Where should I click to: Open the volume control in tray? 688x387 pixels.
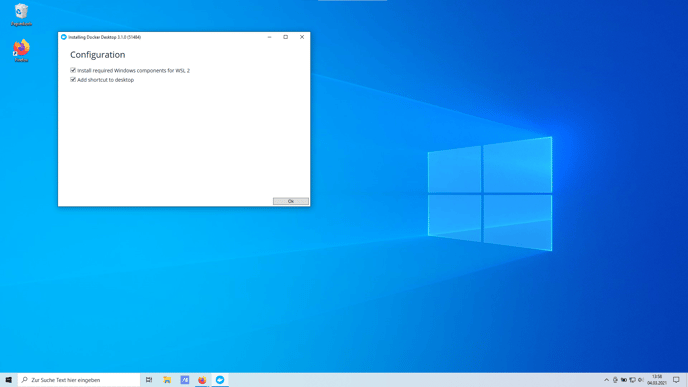(x=641, y=380)
